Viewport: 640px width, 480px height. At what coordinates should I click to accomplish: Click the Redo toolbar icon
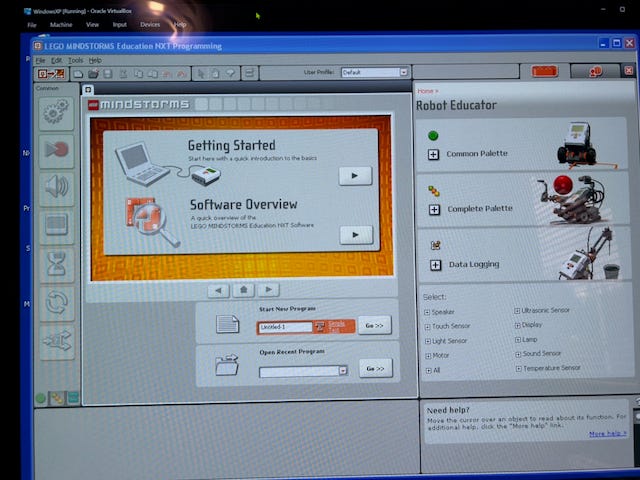(182, 74)
